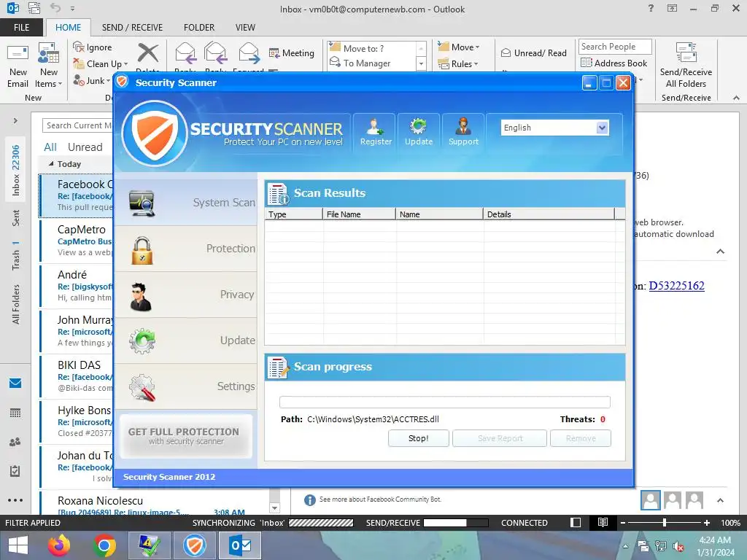
Task: Open Register in Security Scanner
Action: click(x=375, y=133)
